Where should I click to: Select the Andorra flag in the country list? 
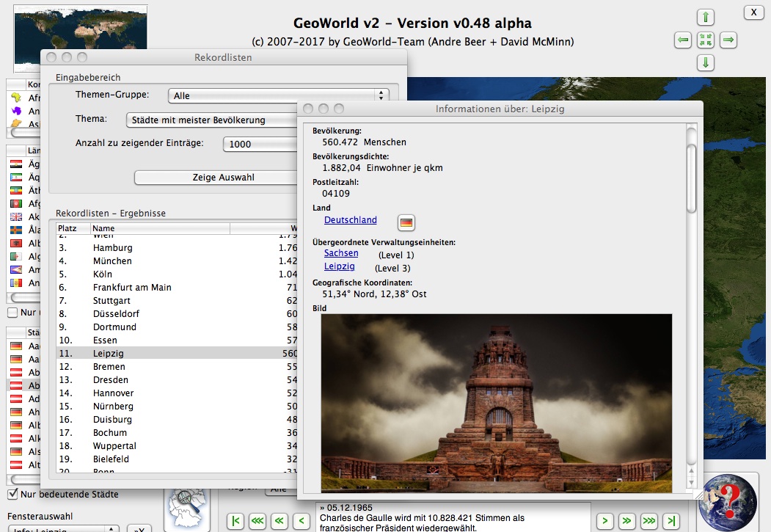pyautogui.click(x=16, y=283)
